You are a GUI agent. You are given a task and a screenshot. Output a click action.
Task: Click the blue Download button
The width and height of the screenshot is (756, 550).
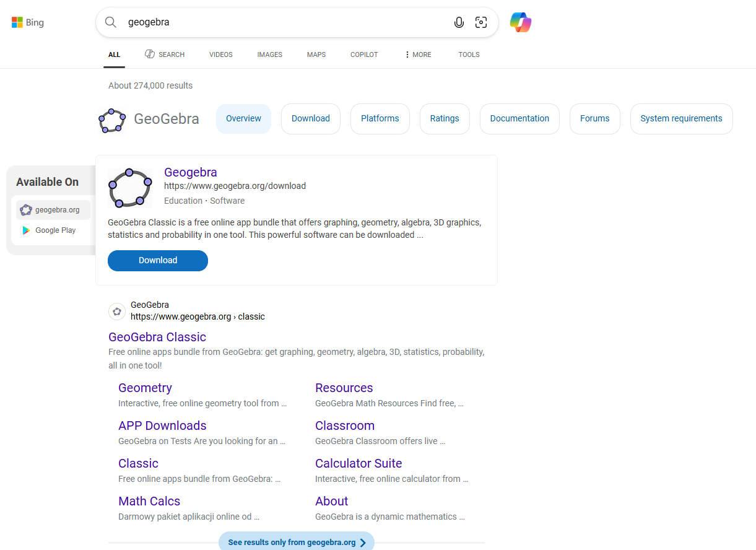tap(158, 261)
